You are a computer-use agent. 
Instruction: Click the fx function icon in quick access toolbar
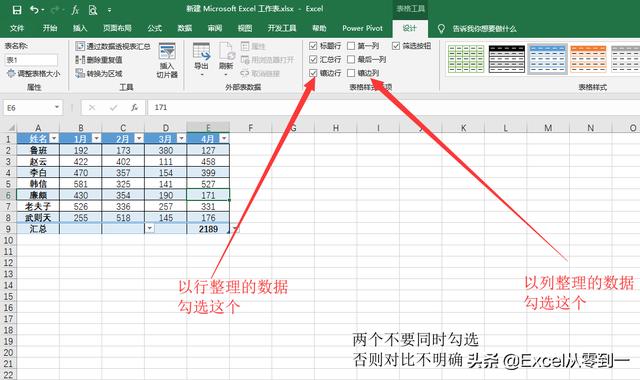(x=75, y=9)
